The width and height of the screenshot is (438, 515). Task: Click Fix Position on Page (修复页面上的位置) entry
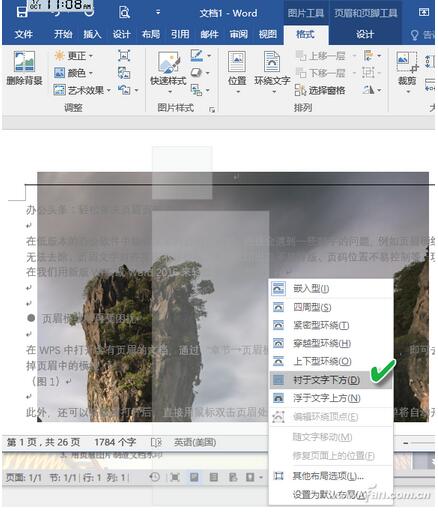[331, 455]
